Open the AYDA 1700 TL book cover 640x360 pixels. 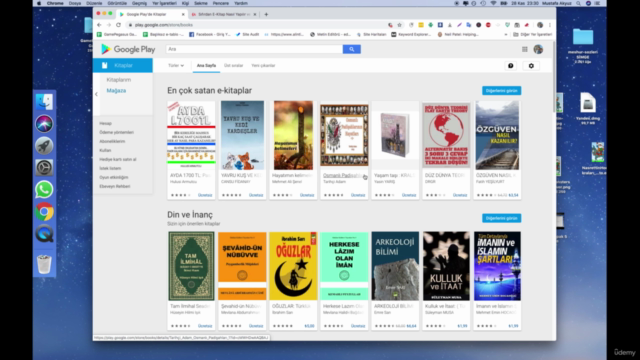[x=191, y=135]
